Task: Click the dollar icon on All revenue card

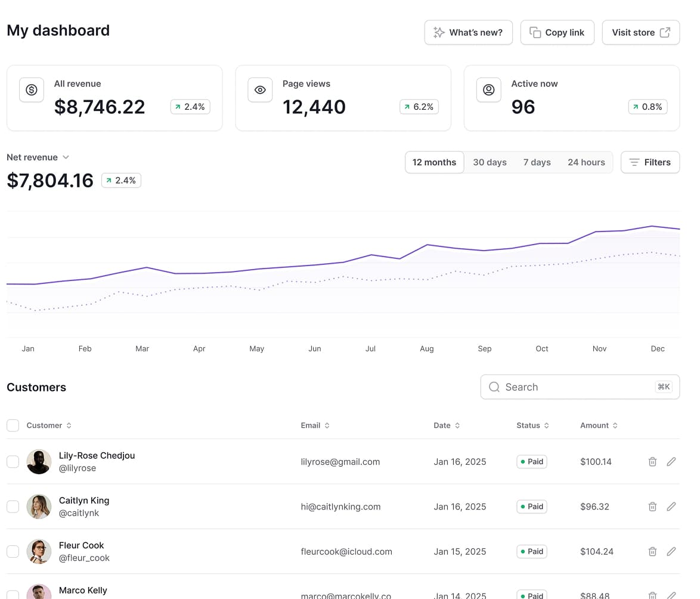Action: tap(32, 90)
